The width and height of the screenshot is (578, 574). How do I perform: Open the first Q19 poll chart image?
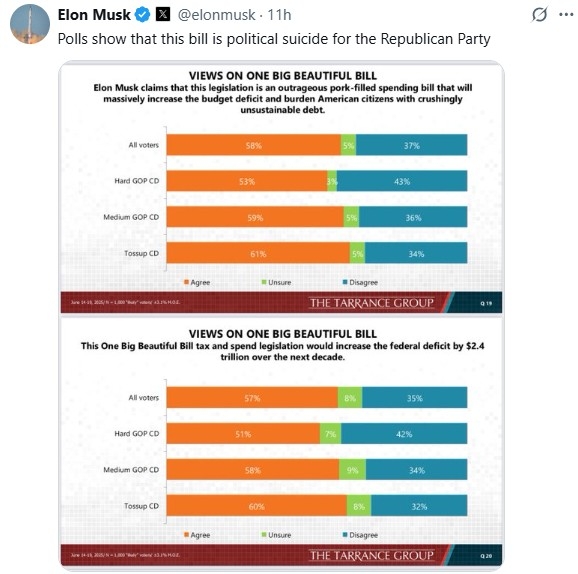pyautogui.click(x=281, y=188)
